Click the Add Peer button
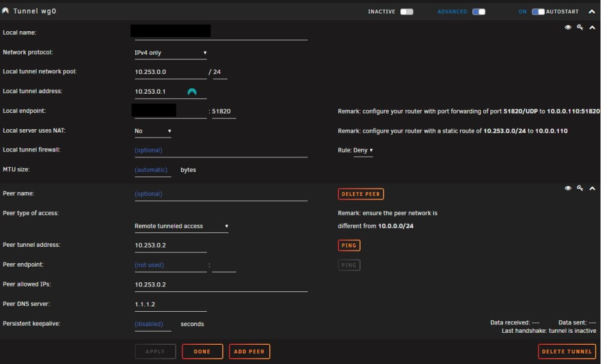 click(x=249, y=351)
